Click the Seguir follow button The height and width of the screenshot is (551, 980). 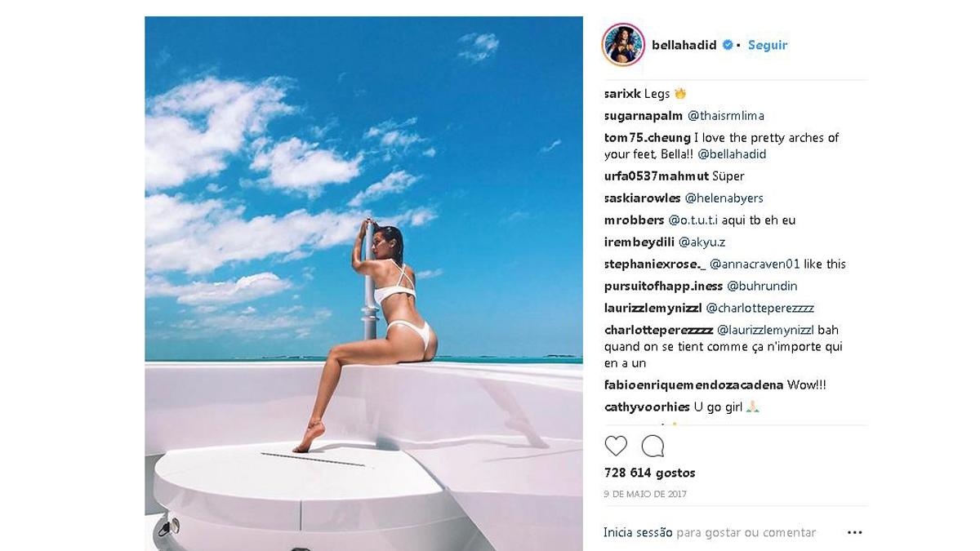pyautogui.click(x=768, y=45)
